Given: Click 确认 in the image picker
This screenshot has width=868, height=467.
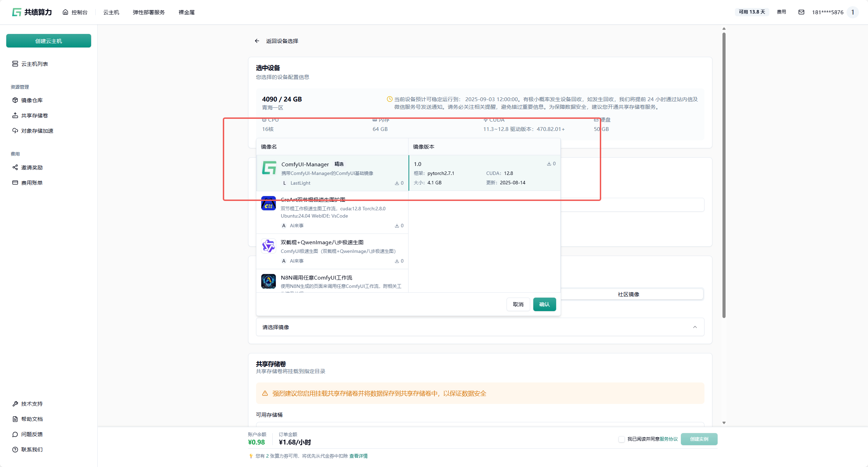Looking at the screenshot, I should click(x=544, y=304).
